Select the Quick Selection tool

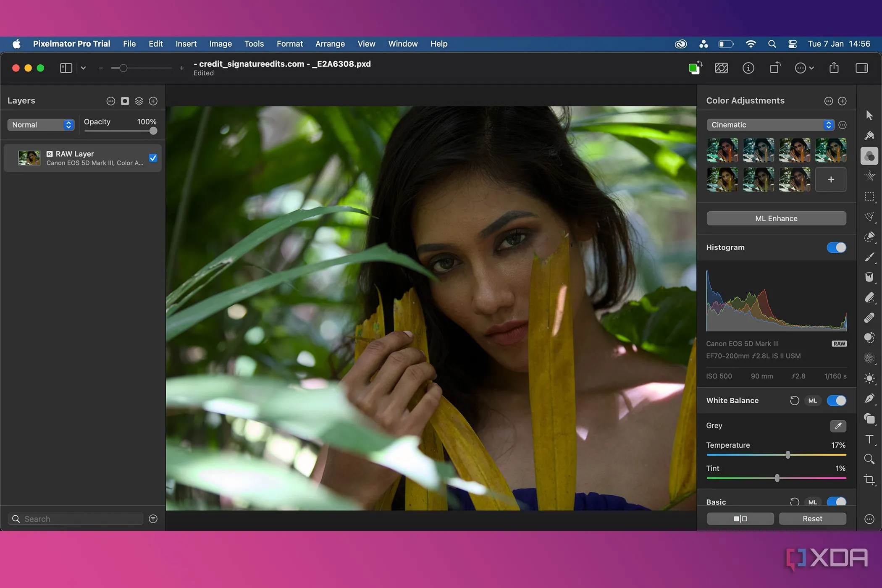click(x=869, y=237)
